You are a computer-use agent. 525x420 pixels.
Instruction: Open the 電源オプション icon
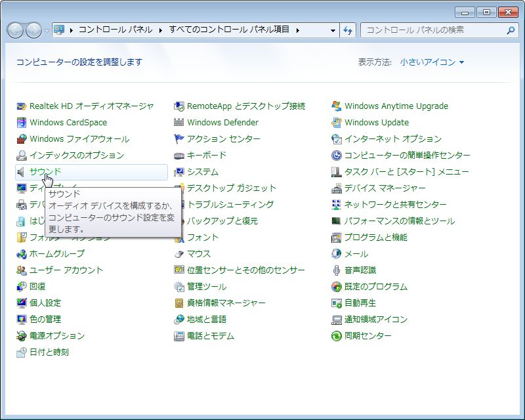(x=22, y=336)
